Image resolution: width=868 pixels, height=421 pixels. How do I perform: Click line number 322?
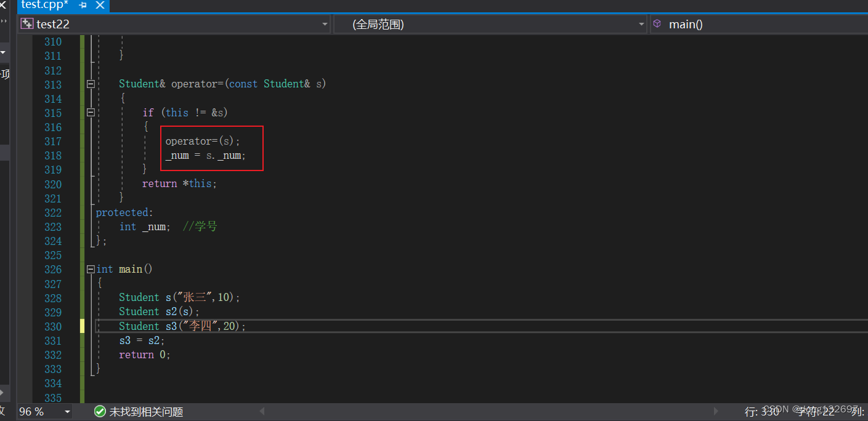click(53, 212)
